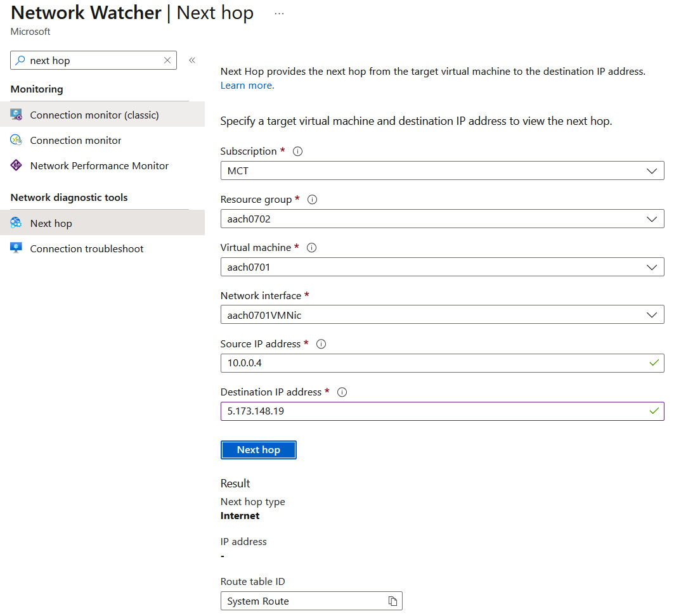Viewport: 674px width, 616px height.
Task: Click the sidebar search box
Action: click(x=93, y=61)
